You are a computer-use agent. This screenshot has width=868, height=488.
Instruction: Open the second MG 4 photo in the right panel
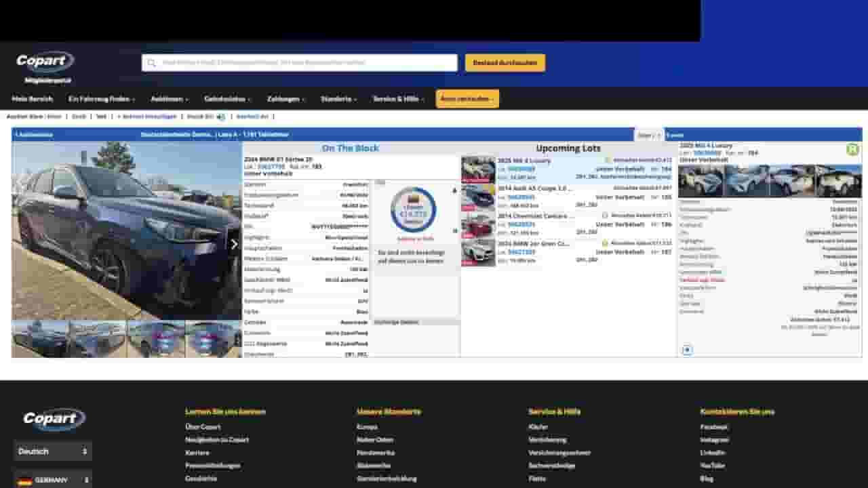[x=747, y=181]
